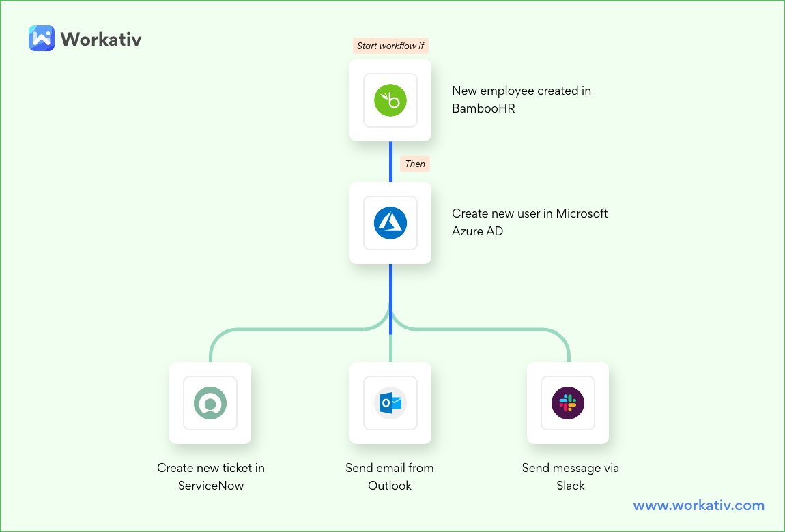
Task: Visit the www.workativ.com link
Action: point(699,505)
